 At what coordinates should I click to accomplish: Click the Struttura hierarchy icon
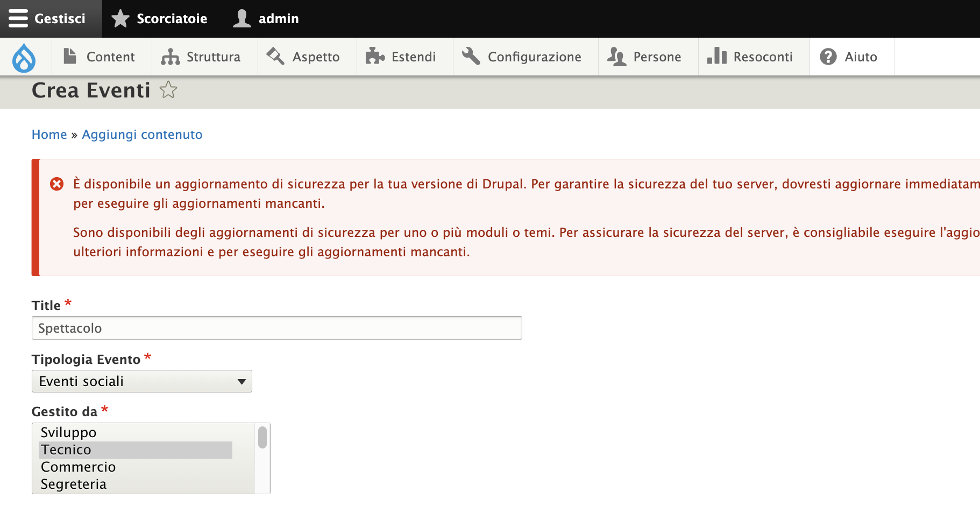[170, 57]
